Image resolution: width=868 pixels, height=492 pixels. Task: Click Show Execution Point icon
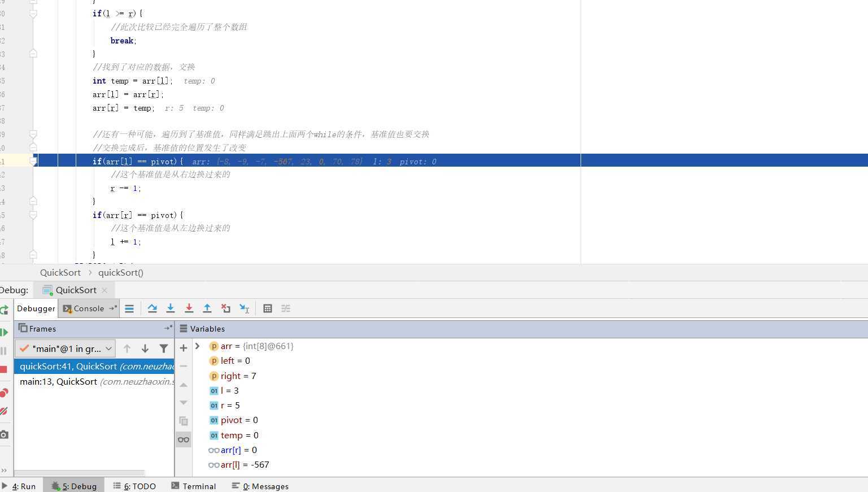129,308
